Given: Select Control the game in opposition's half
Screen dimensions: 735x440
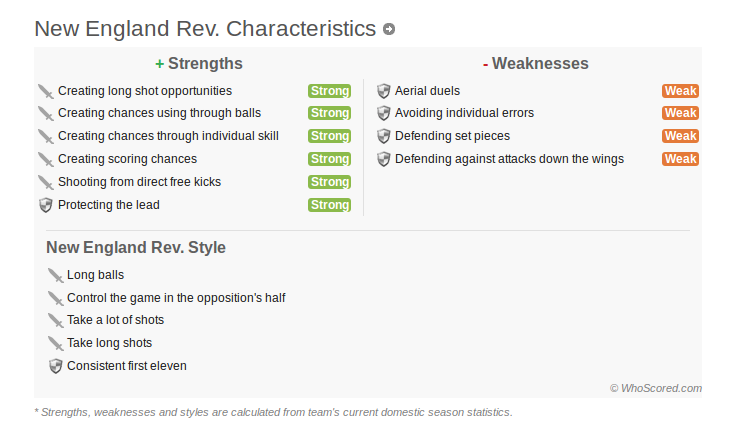Looking at the screenshot, I should click(176, 298).
